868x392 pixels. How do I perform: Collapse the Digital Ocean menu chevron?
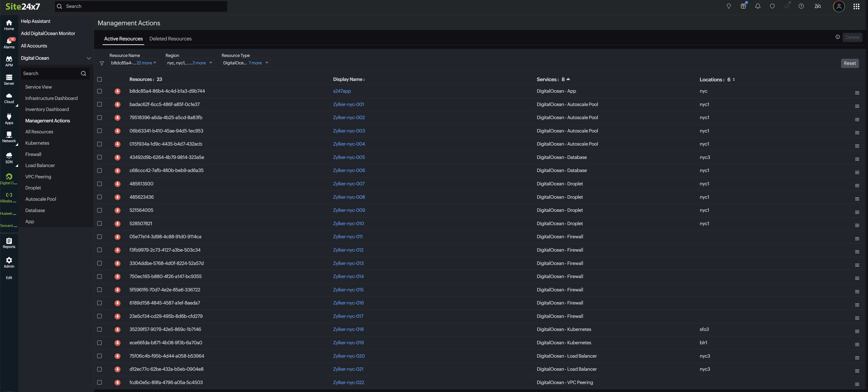89,58
